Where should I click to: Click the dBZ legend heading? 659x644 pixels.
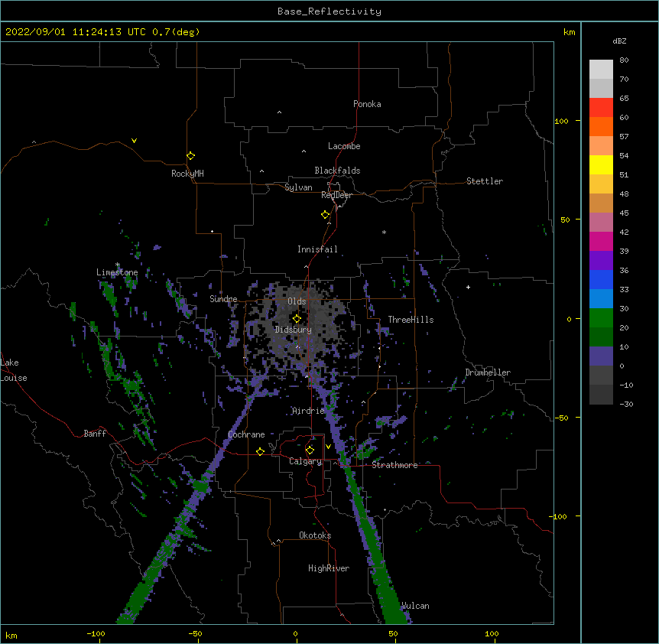tap(619, 41)
